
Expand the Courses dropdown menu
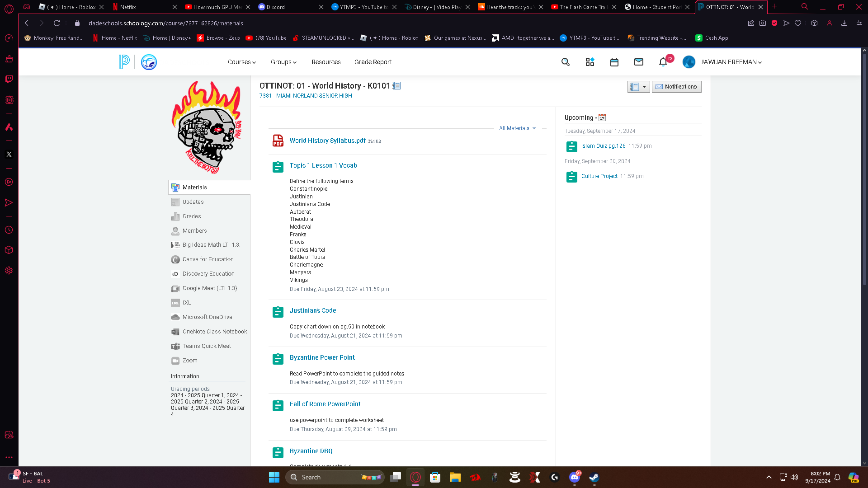[x=241, y=62]
